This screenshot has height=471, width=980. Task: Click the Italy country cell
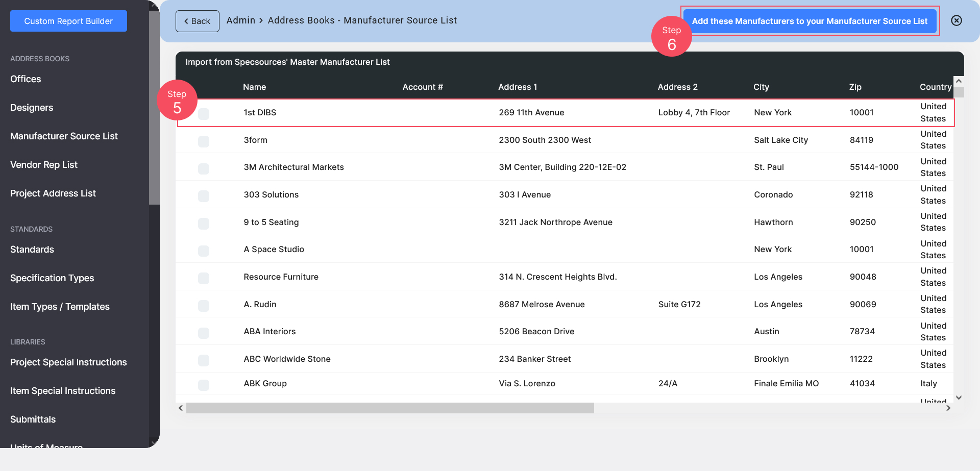pyautogui.click(x=928, y=383)
